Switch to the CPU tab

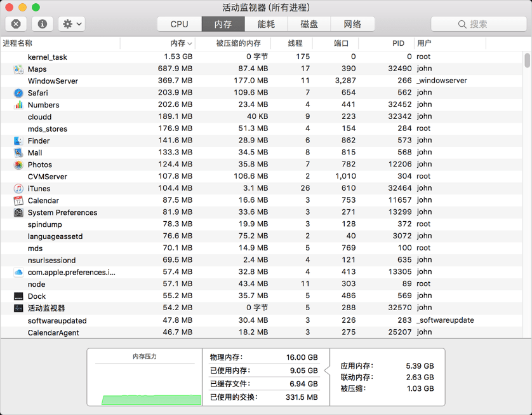pos(179,24)
